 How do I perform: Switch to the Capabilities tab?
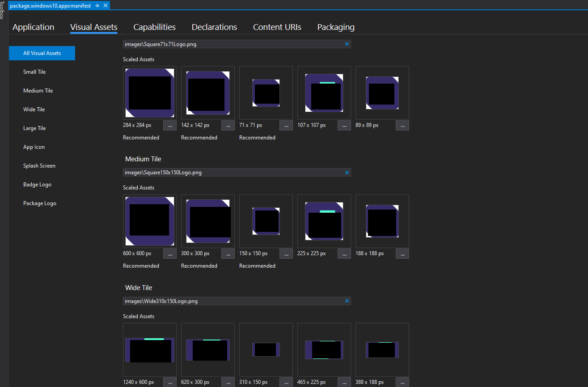154,27
